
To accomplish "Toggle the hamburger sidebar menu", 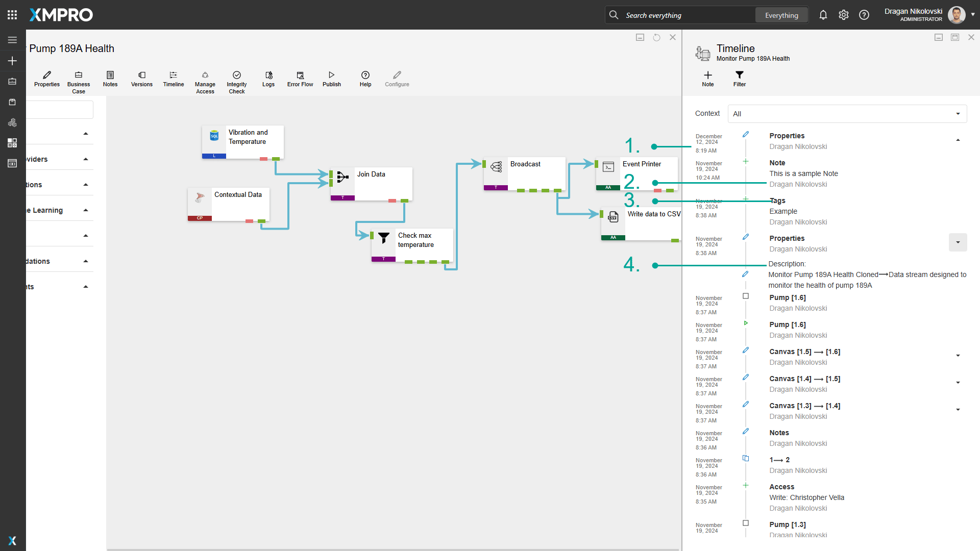I will pos(12,40).
